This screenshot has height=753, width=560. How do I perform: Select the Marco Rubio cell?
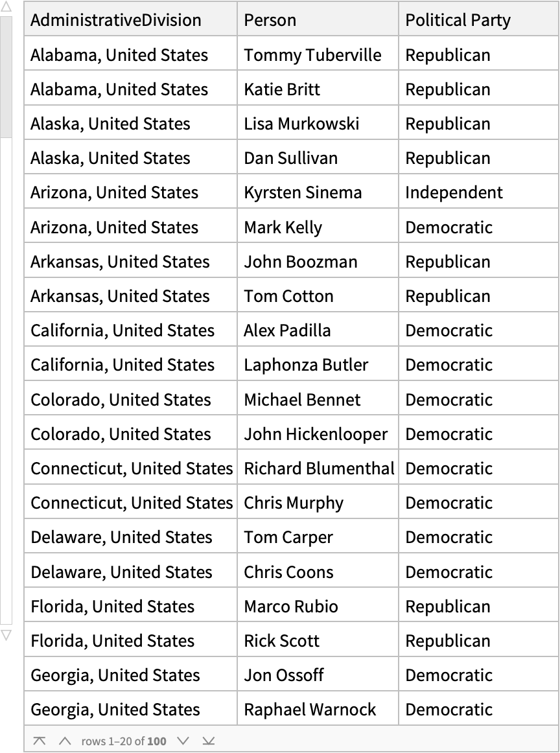pyautogui.click(x=291, y=607)
